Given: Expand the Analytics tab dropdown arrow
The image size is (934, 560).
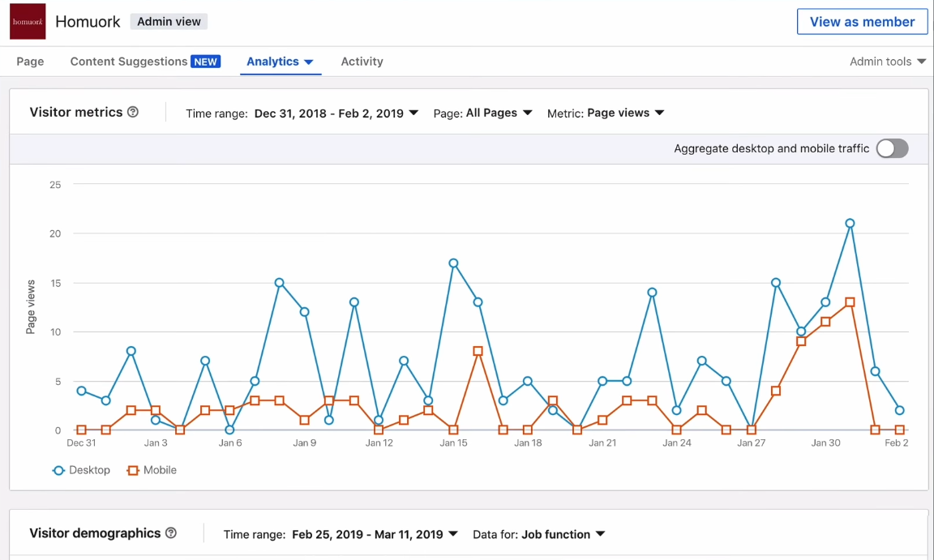Looking at the screenshot, I should (309, 62).
